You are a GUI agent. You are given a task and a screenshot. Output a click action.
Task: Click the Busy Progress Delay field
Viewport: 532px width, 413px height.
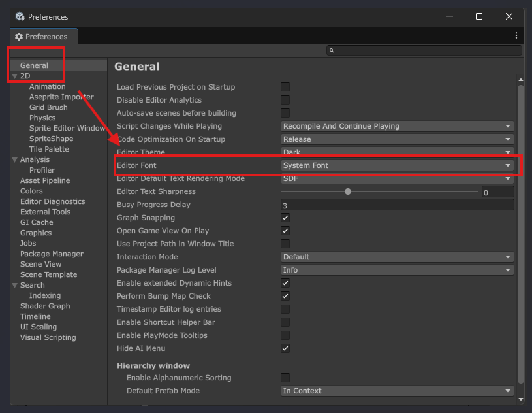397,205
